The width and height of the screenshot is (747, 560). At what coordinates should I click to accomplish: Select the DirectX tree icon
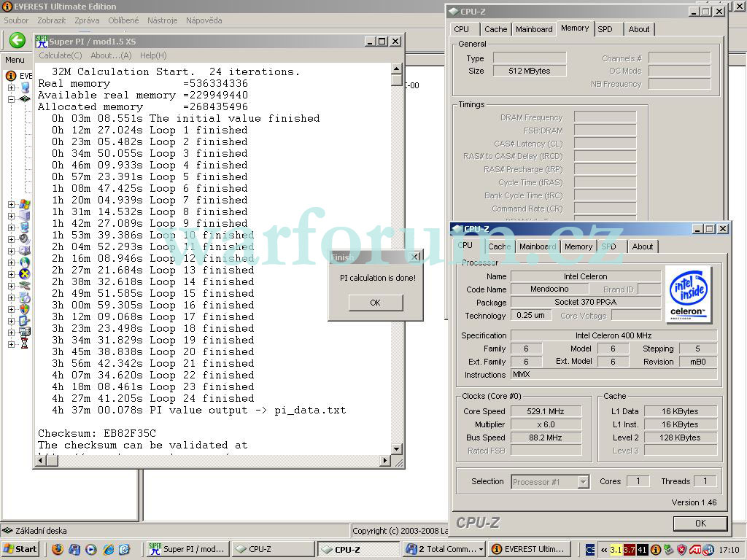25,274
